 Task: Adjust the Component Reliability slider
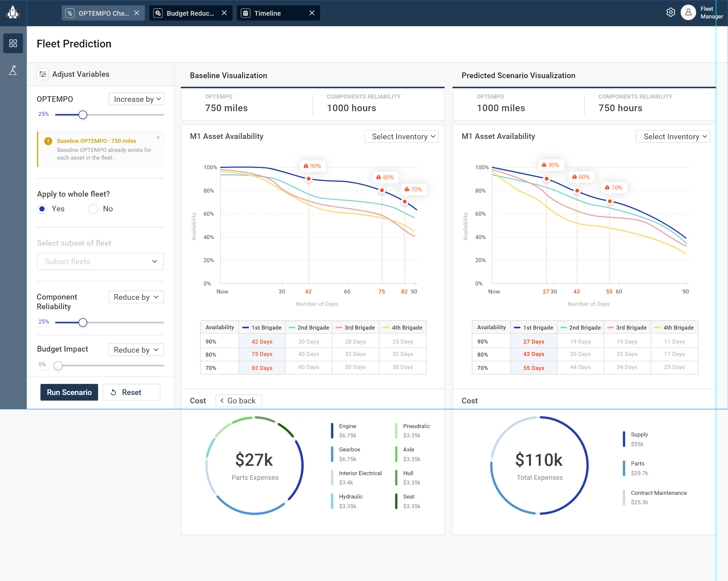click(83, 322)
